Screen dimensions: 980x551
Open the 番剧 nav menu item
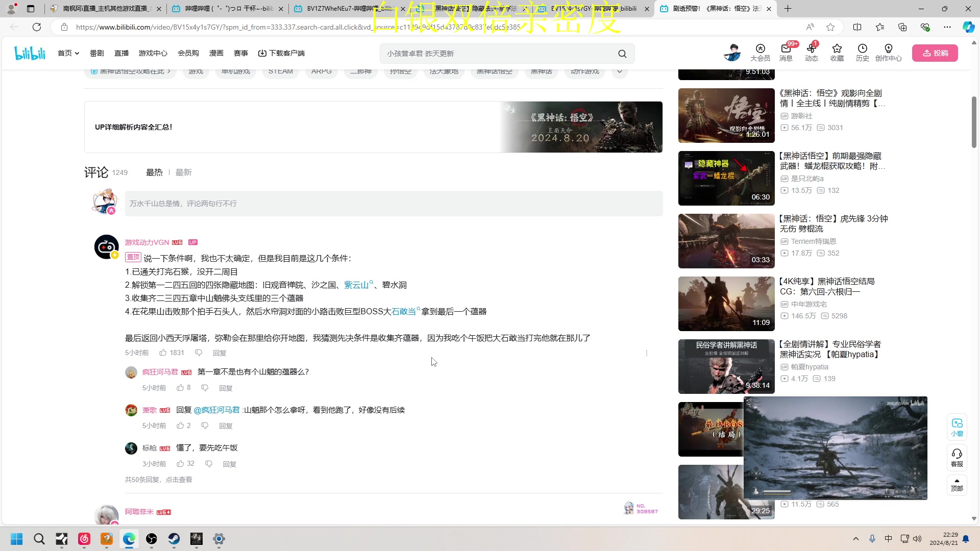(97, 53)
